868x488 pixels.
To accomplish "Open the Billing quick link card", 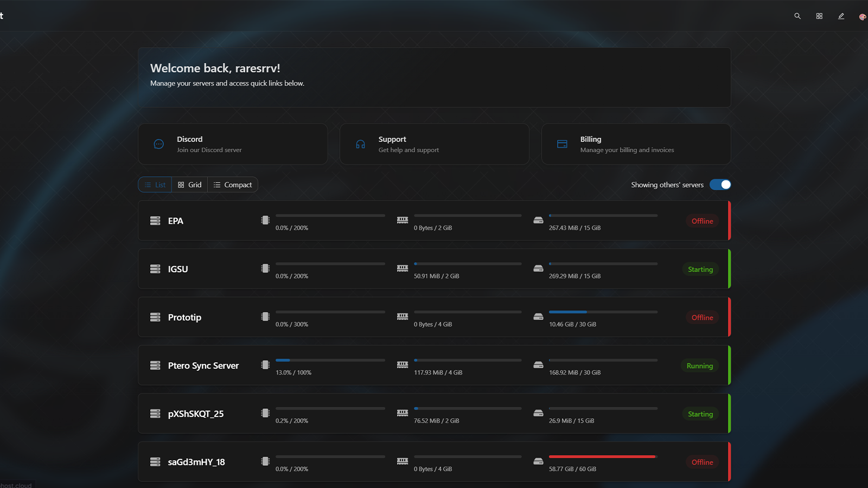I will (636, 144).
